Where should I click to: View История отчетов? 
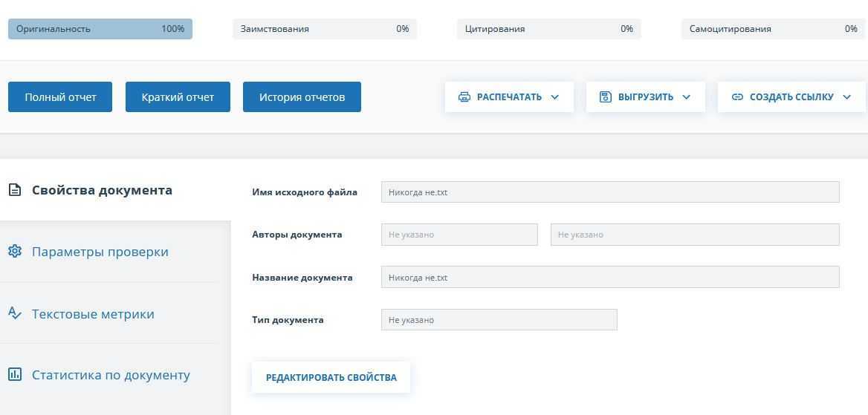[x=302, y=97]
